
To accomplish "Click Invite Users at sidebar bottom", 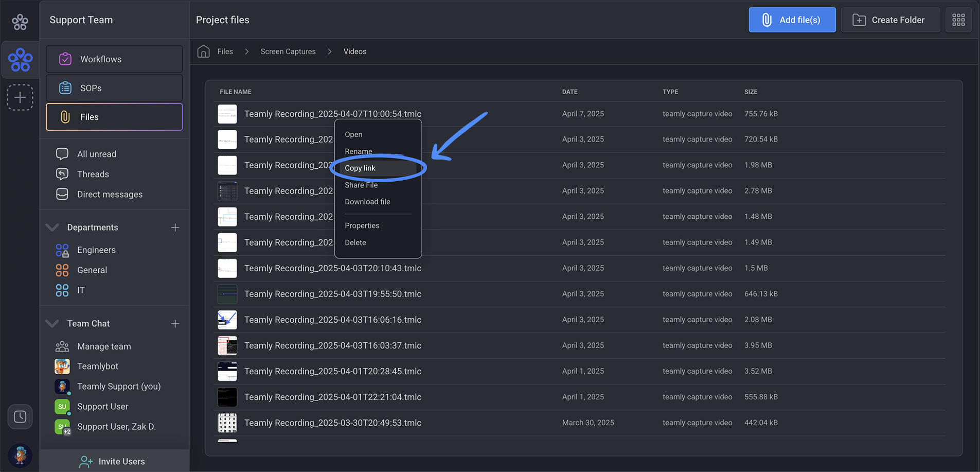I will 114,461.
